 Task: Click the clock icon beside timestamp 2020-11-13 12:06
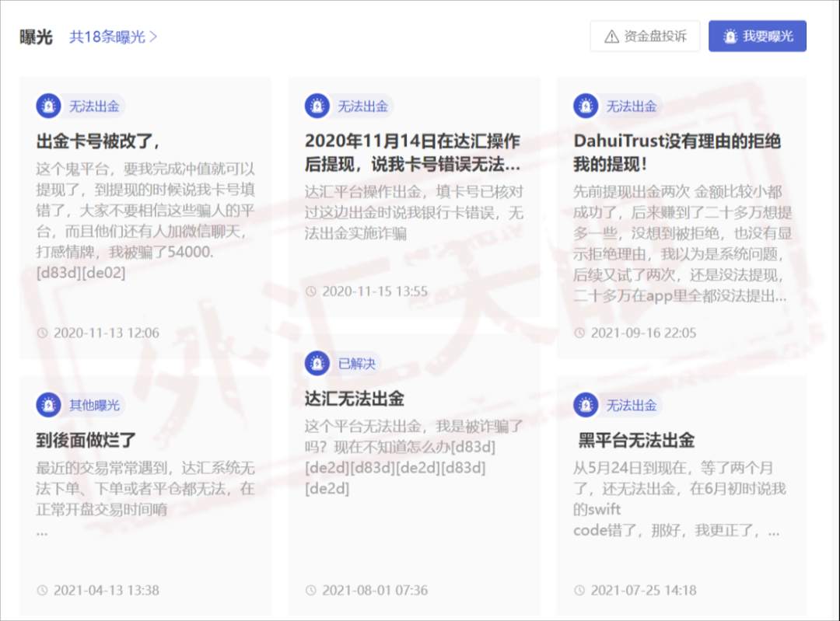[42, 333]
